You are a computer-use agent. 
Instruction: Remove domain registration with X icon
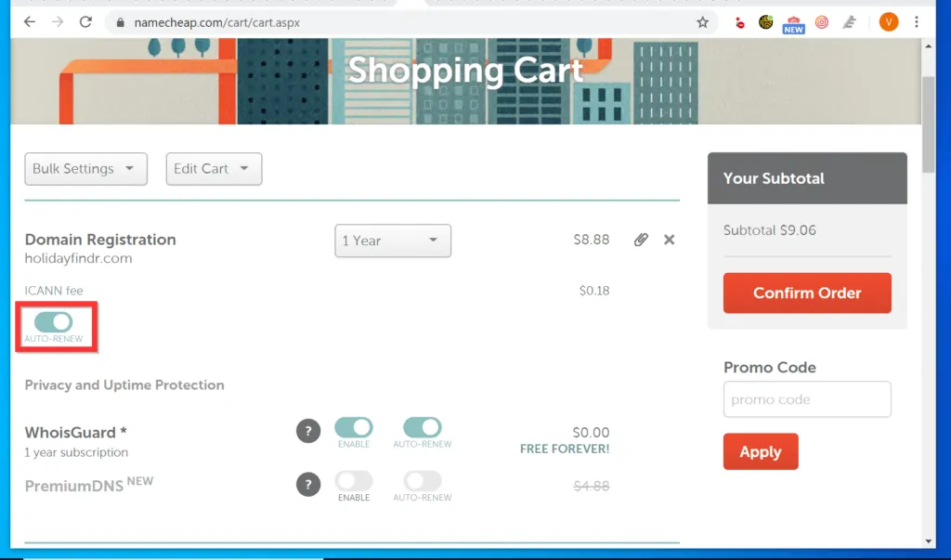pyautogui.click(x=669, y=240)
